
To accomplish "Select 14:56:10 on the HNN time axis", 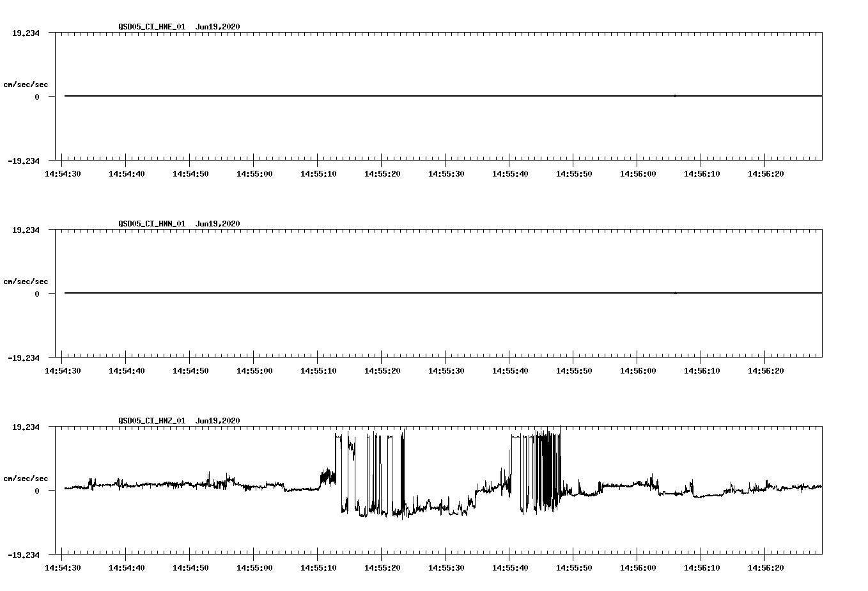I will point(702,371).
